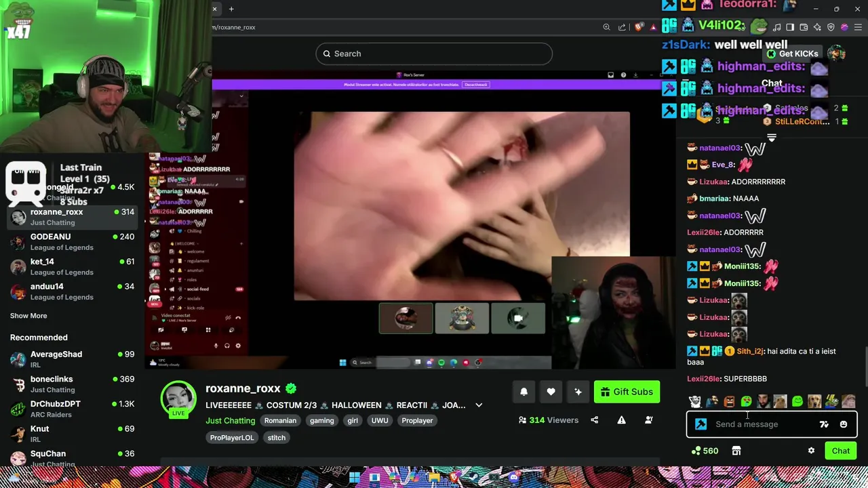This screenshot has height=488, width=868.
Task: Send message with green Chat button
Action: pyautogui.click(x=841, y=451)
